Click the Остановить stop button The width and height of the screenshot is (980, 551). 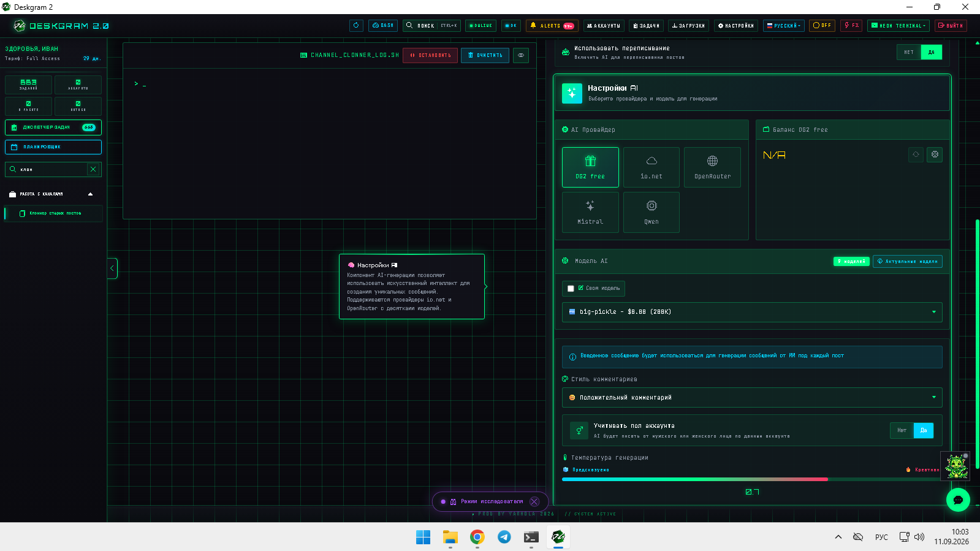(x=430, y=55)
